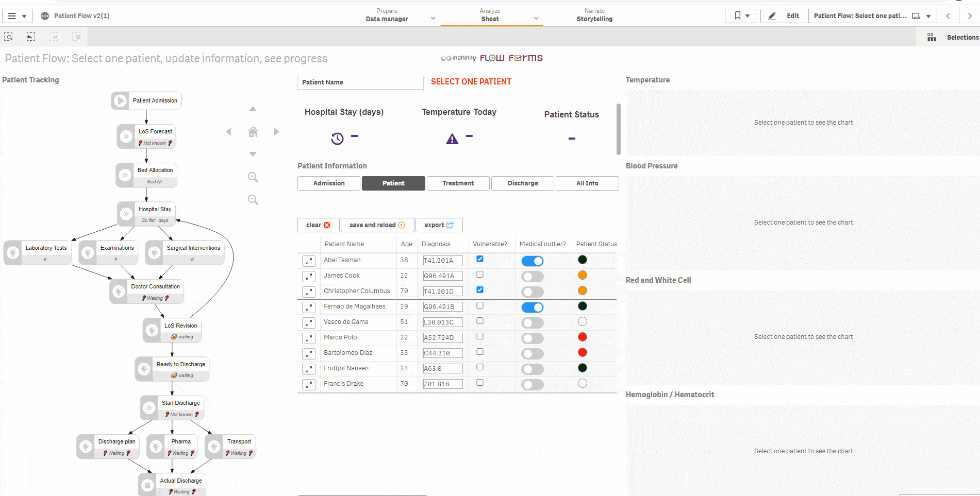Screen dimensions: 980x496
Task: Uncheck Vulnerable for Christopher Columbus
Action: pyautogui.click(x=480, y=290)
